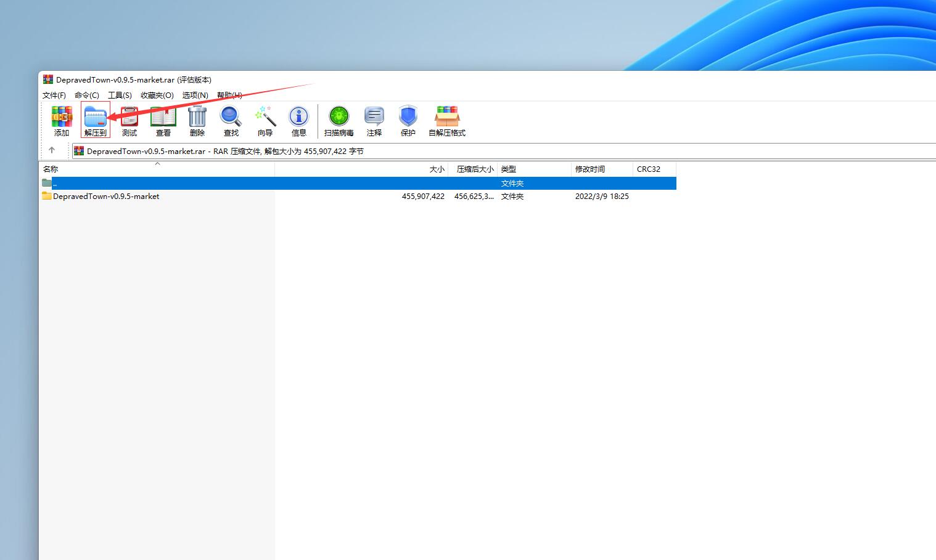936x560 pixels.
Task: Select the DepravedTown-v0.9.5-market folder row
Action: tap(358, 196)
